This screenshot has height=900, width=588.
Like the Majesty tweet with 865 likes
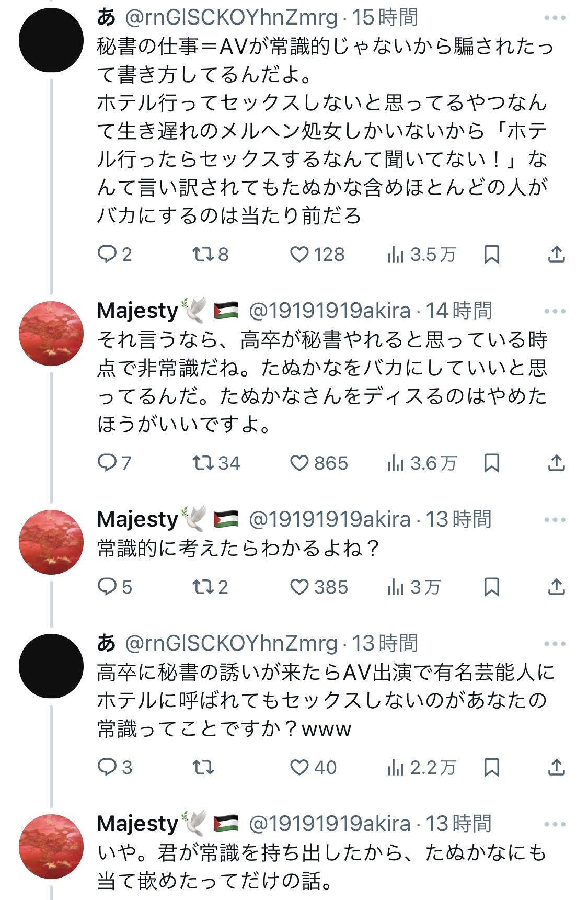coord(299,463)
